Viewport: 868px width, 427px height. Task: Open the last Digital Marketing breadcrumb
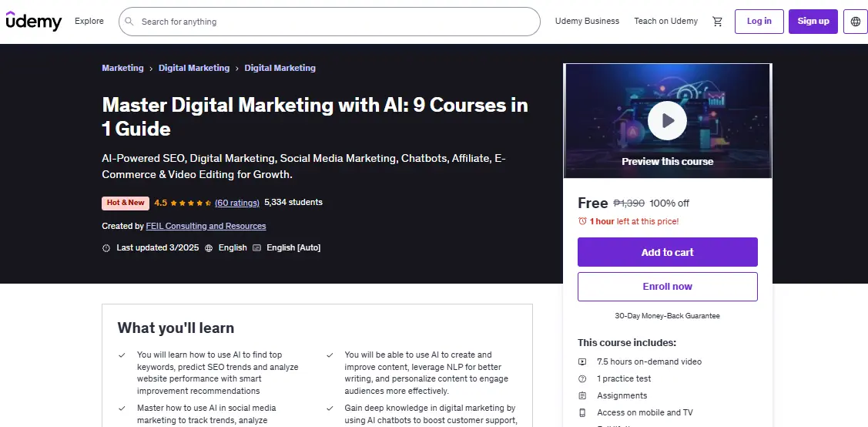[280, 68]
